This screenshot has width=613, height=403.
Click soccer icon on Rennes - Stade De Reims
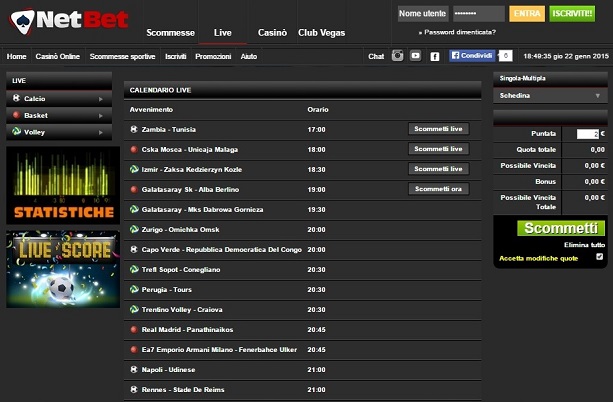coord(134,389)
